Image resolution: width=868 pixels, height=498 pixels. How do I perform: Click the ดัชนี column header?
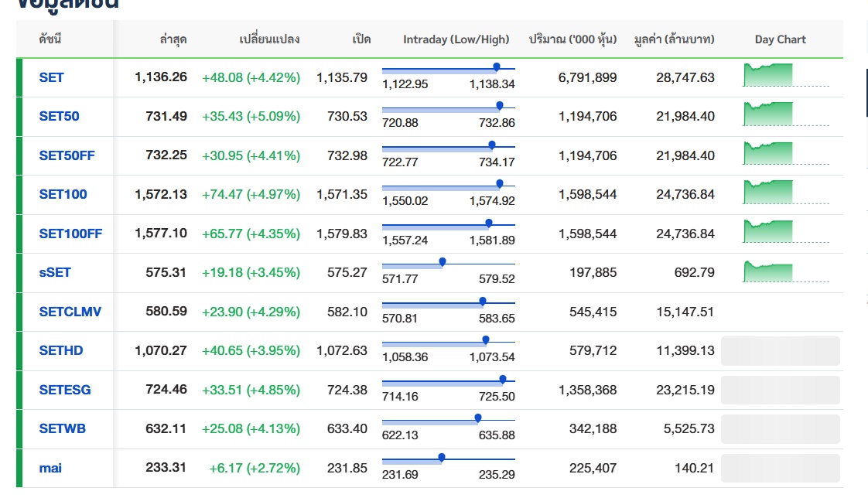(x=50, y=39)
